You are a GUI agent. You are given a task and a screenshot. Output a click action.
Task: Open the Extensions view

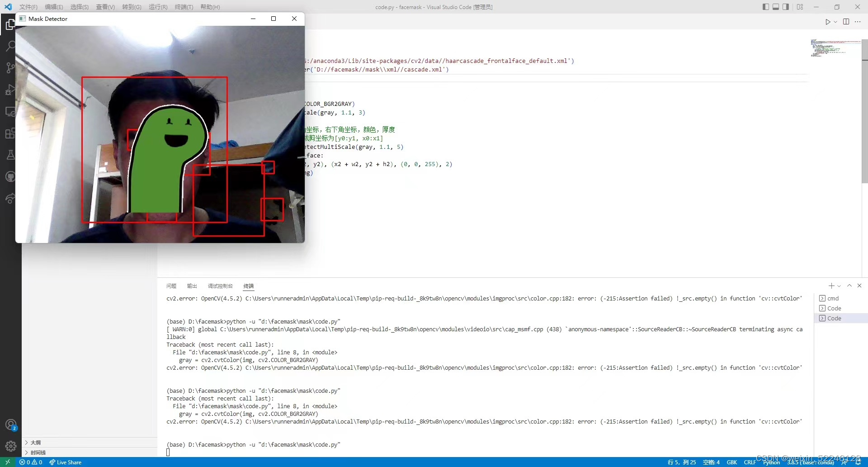[10, 133]
